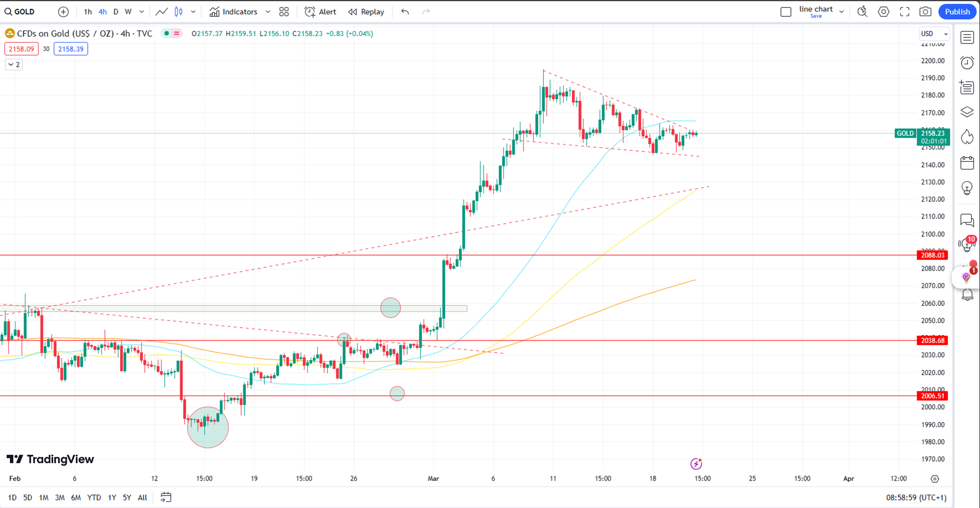Select the 4h timeframe
Image resolution: width=980 pixels, height=508 pixels.
point(102,12)
